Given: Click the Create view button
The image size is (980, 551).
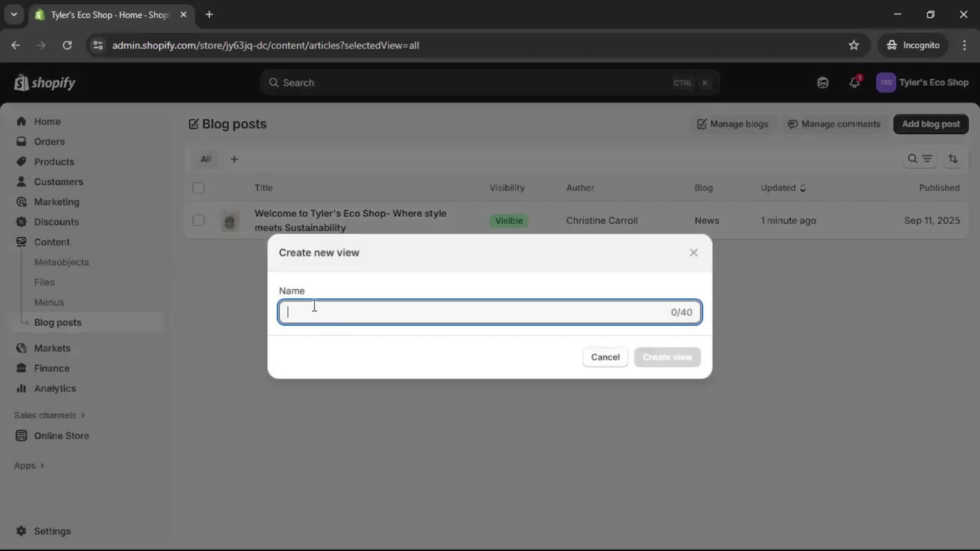Looking at the screenshot, I should [667, 357].
